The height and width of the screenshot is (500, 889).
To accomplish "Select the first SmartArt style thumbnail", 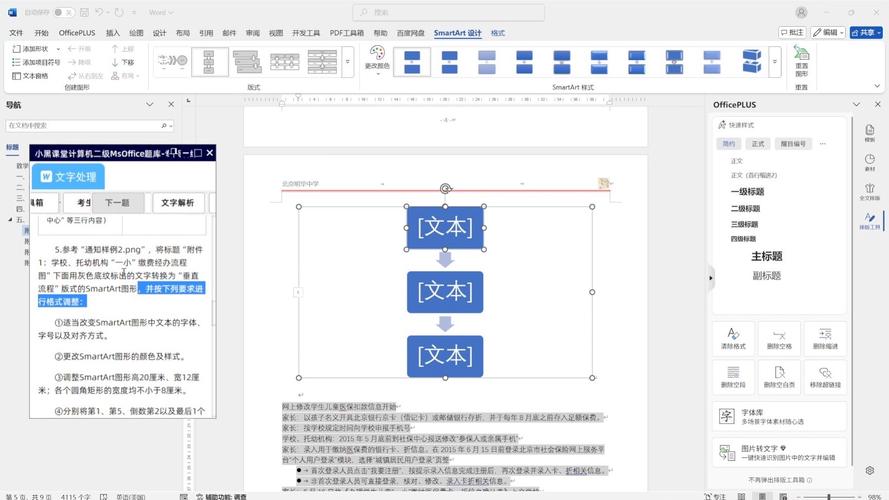I will 412,61.
